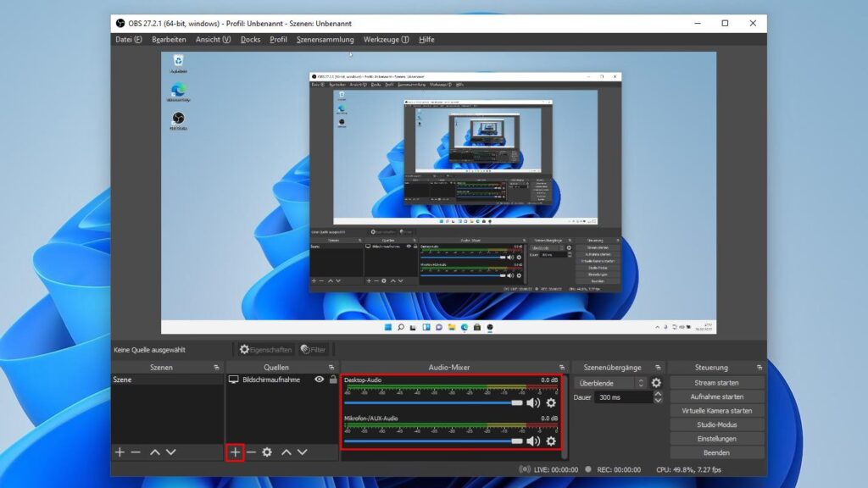Mute the Desktop-Audio channel

click(x=533, y=402)
